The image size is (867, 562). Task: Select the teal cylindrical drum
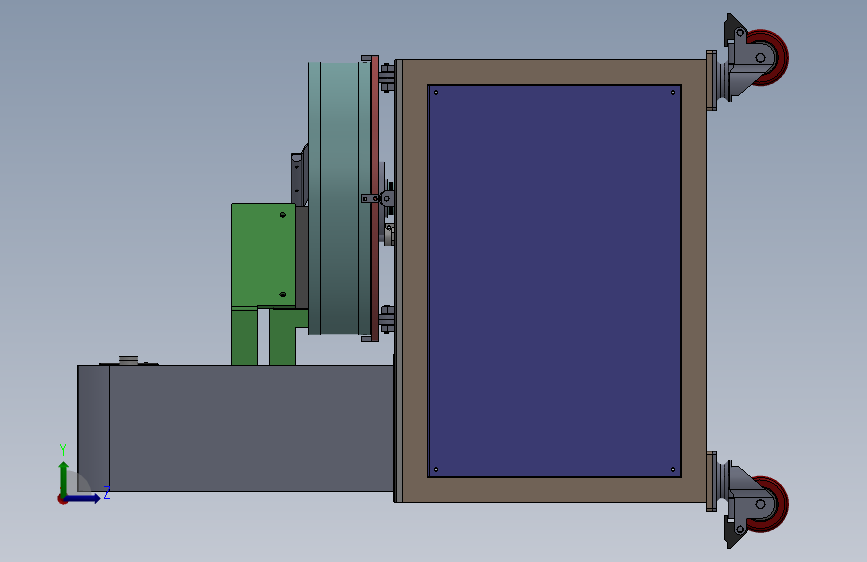pyautogui.click(x=340, y=198)
